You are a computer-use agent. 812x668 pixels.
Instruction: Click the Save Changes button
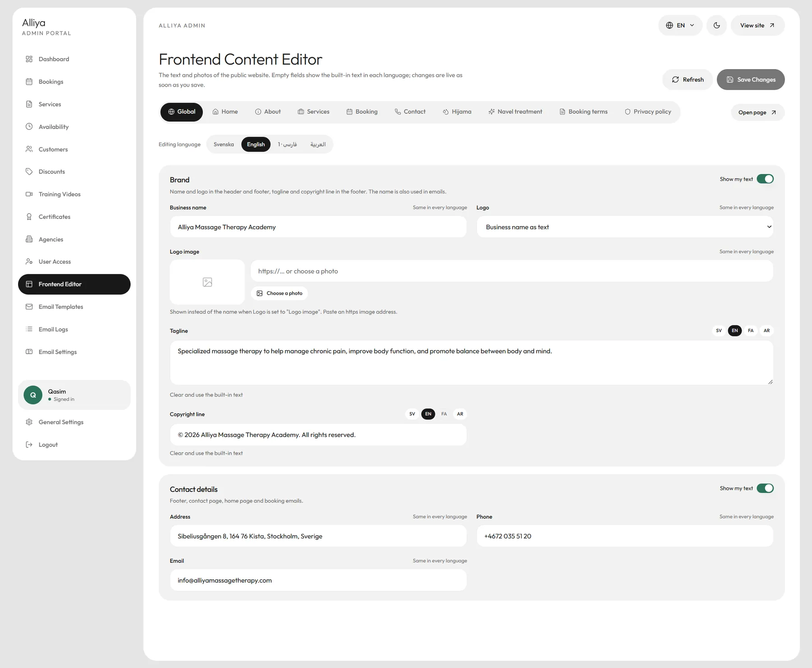click(751, 79)
